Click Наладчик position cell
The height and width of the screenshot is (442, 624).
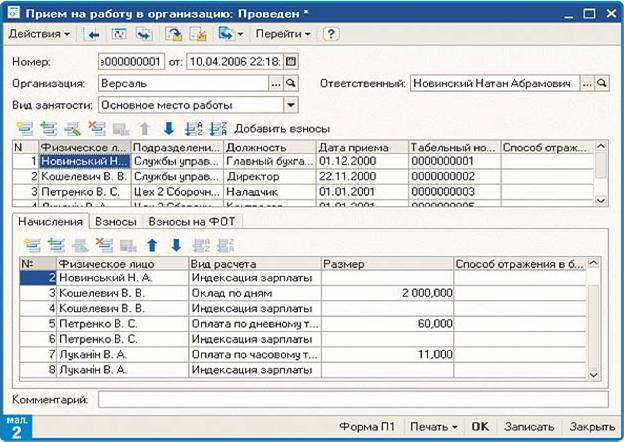coord(270,192)
